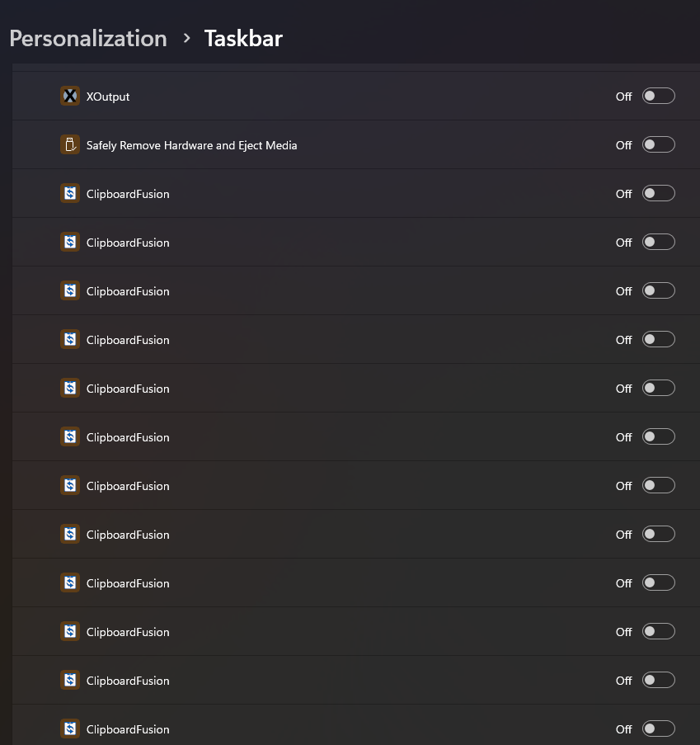This screenshot has height=745, width=700.
Task: Click Safely Remove Hardware and Eject Media label
Action: (191, 145)
